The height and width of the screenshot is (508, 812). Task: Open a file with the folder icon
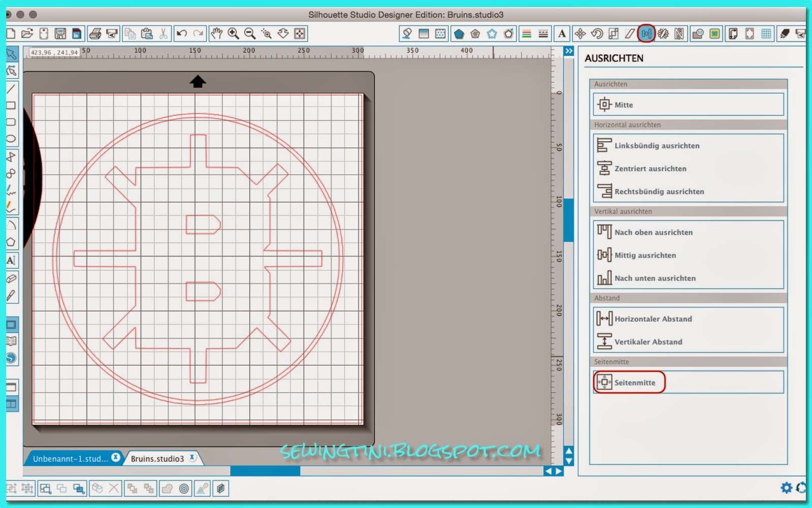tap(27, 34)
